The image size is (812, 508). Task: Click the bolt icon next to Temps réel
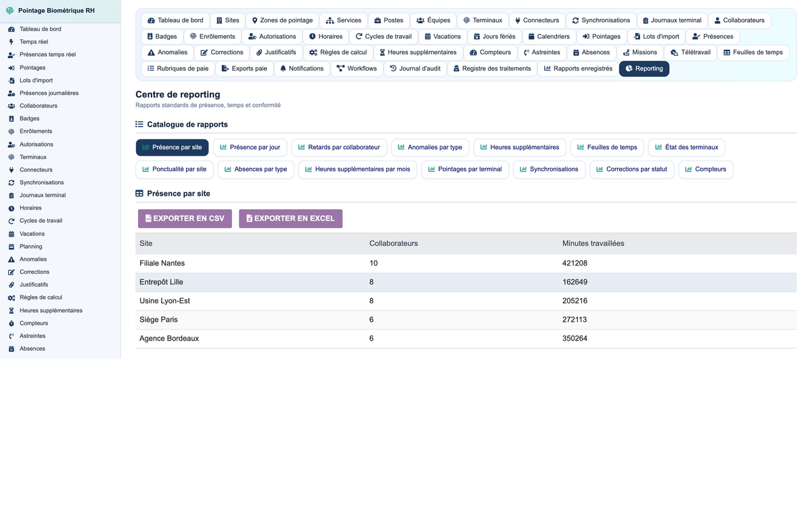coord(12,42)
